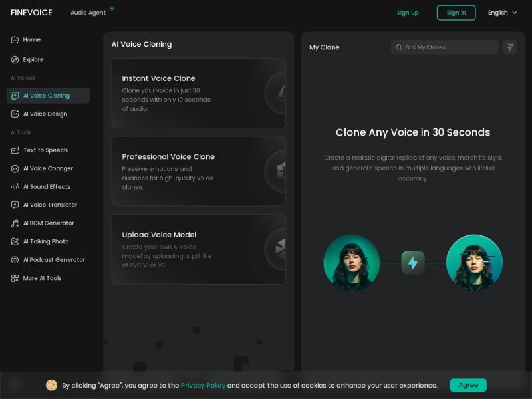
Task: Click the AI Talking Photo icon
Action: click(x=15, y=241)
